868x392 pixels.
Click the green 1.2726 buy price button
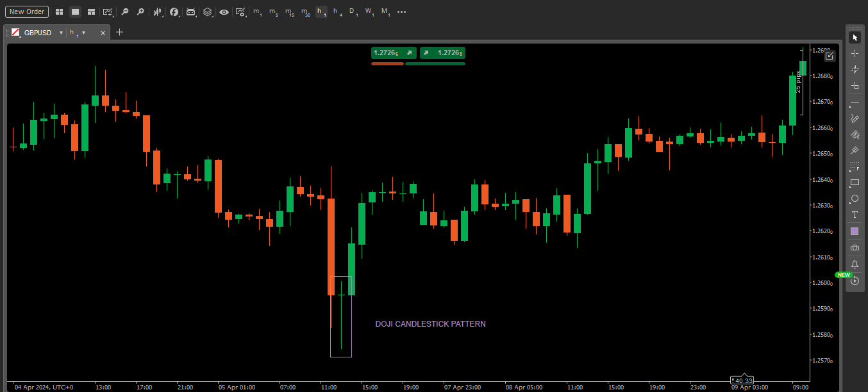pos(441,53)
